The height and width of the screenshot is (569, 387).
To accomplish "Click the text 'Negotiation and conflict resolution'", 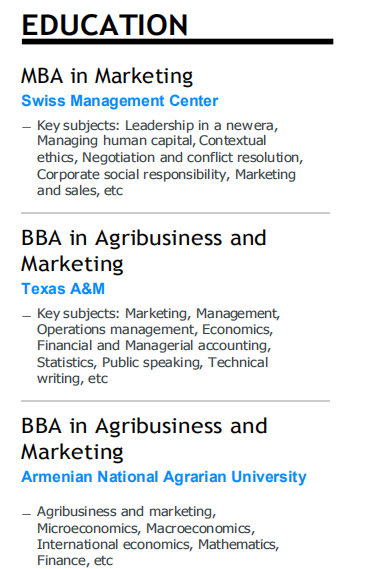I will coord(190,157).
